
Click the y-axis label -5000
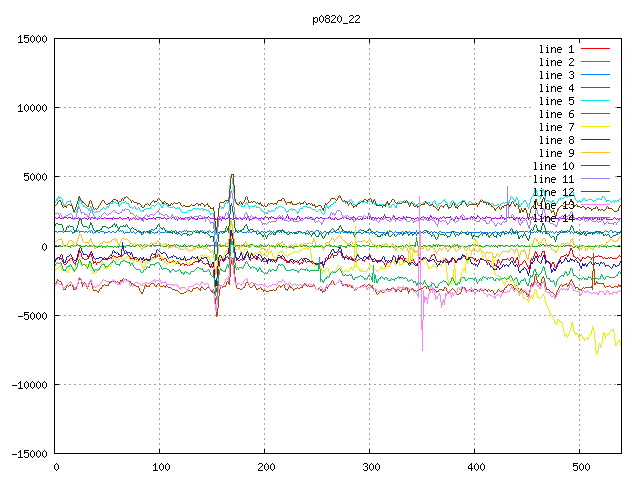32,316
